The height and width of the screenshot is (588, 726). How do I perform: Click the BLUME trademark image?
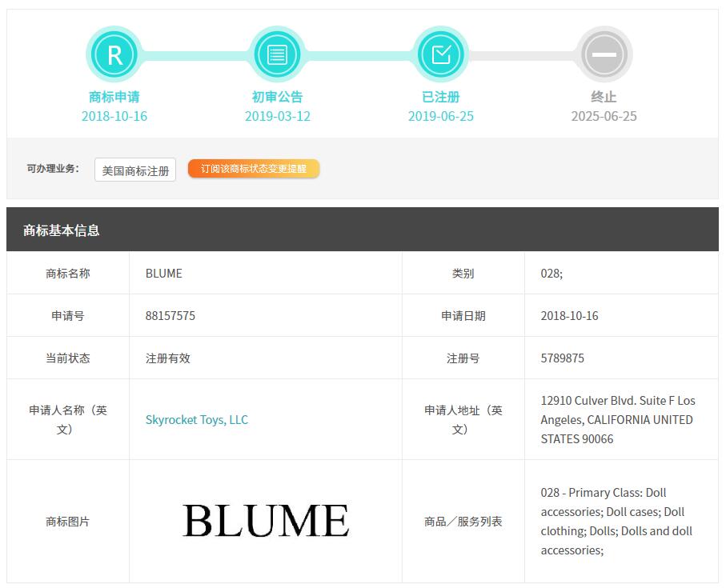[x=266, y=521]
